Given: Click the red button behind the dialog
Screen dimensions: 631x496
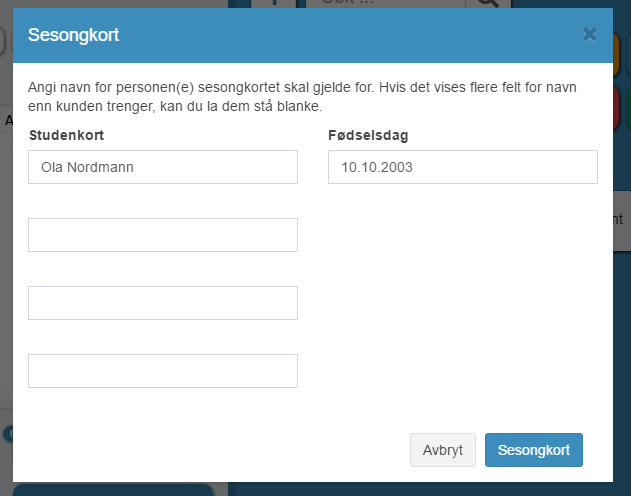Looking at the screenshot, I should [x=616, y=108].
